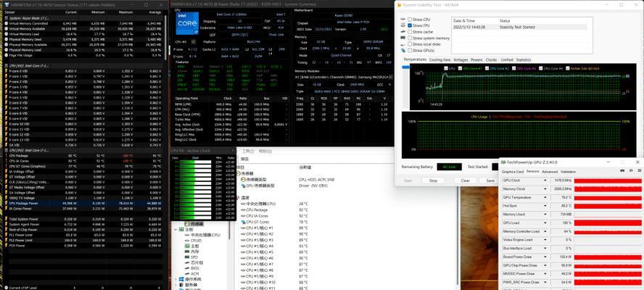Open the 工具(T) menu in AIDA64

click(x=249, y=151)
